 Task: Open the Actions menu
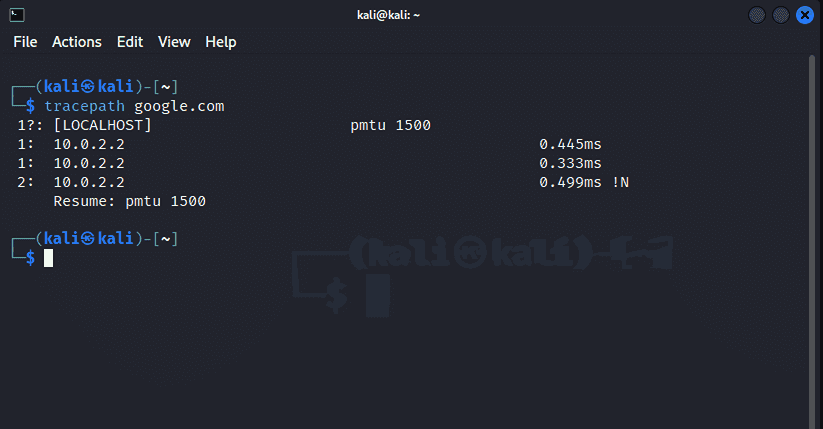pos(77,42)
